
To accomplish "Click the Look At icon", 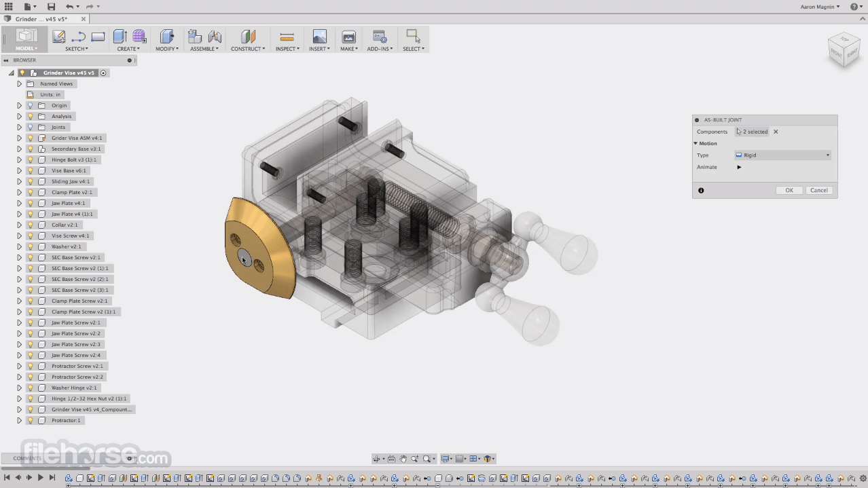I will coord(391,459).
